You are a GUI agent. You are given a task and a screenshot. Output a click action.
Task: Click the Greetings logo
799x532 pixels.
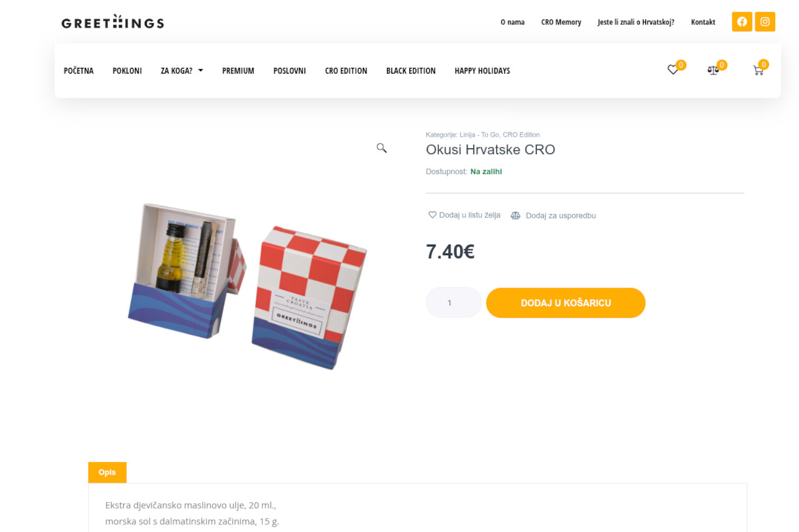coord(112,22)
